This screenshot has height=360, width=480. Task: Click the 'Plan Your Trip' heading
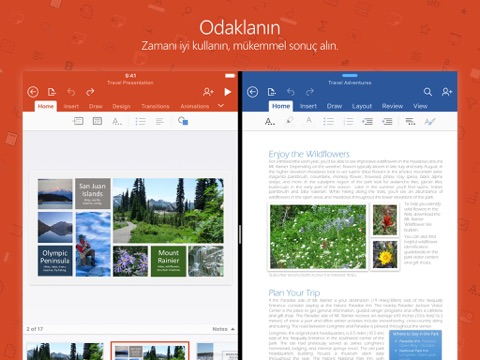(294, 293)
